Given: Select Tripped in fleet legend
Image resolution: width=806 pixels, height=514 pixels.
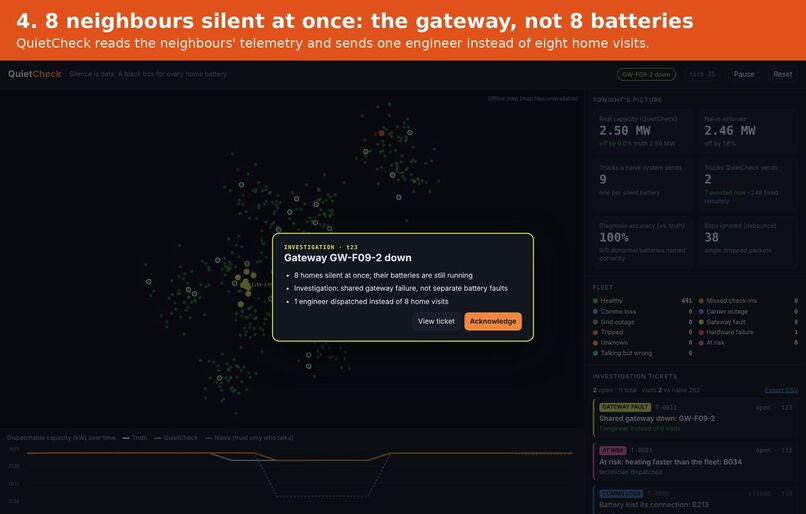Looking at the screenshot, I should (x=611, y=332).
